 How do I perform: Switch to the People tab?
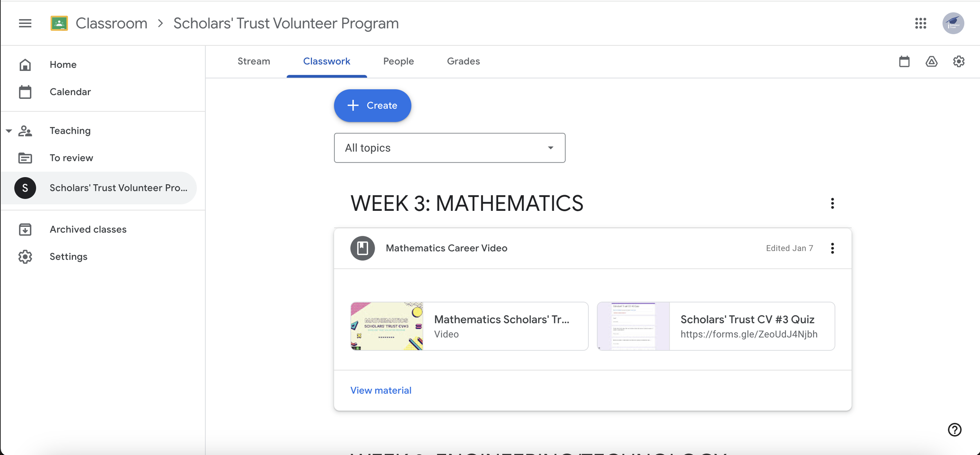pyautogui.click(x=398, y=62)
